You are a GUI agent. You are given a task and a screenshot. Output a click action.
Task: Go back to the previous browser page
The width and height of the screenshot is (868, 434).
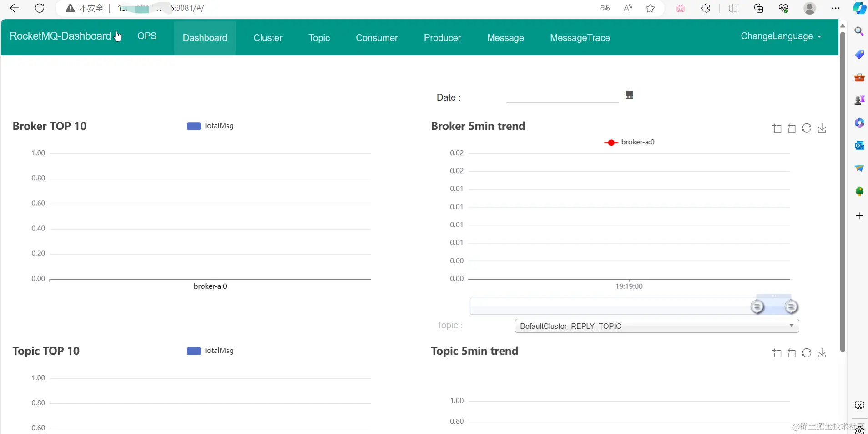pos(15,8)
